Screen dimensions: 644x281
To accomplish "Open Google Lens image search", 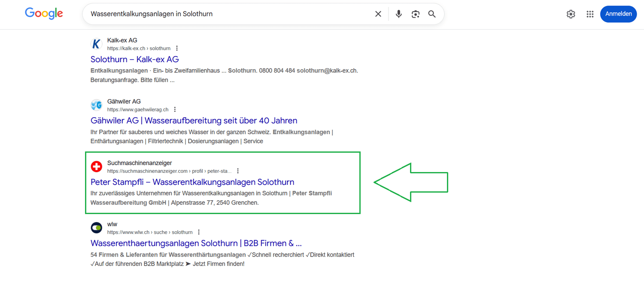I will pyautogui.click(x=415, y=14).
